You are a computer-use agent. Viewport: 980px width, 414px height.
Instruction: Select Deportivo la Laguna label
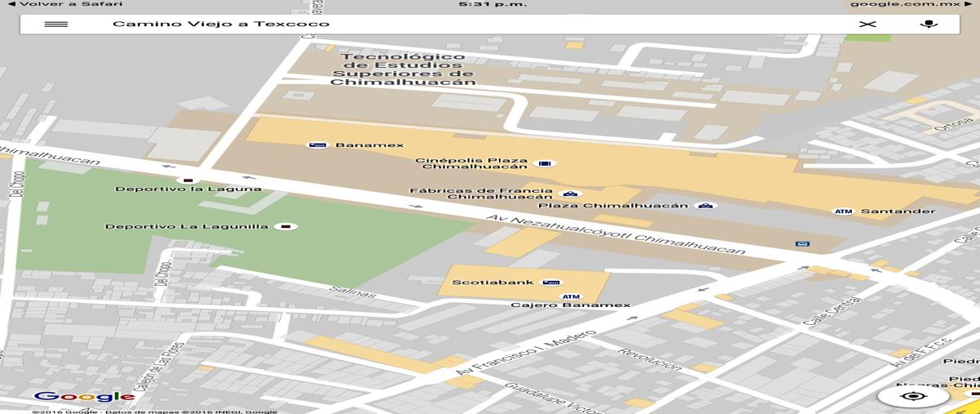tap(189, 189)
